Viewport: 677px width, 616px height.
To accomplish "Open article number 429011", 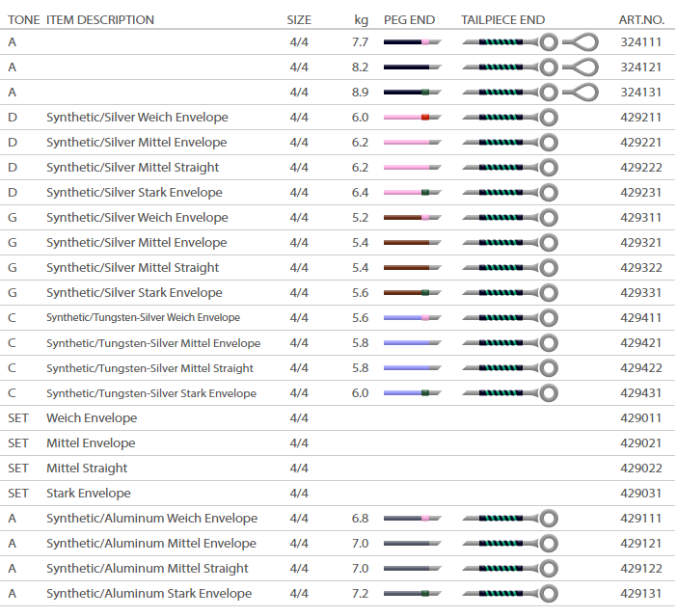I will click(x=641, y=418).
